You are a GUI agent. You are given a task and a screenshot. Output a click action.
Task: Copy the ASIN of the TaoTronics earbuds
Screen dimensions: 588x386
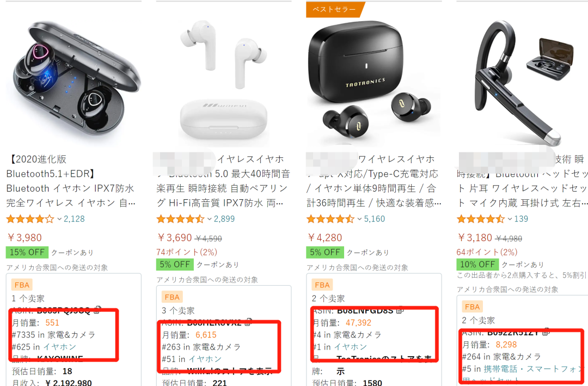pyautogui.click(x=400, y=310)
